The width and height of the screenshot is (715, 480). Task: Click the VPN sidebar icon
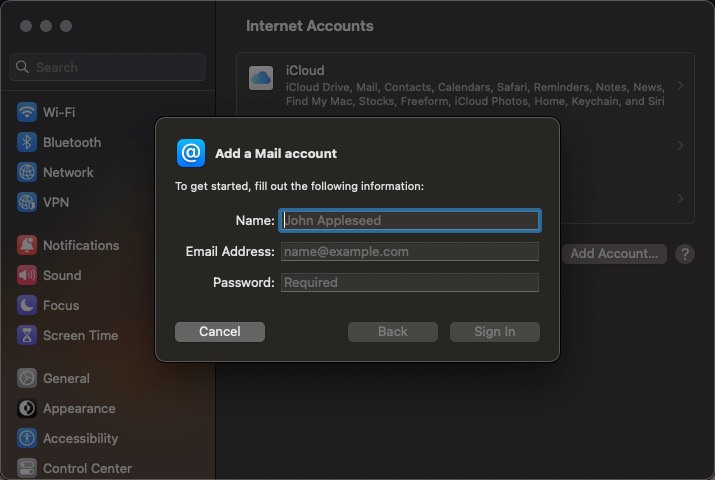click(26, 202)
